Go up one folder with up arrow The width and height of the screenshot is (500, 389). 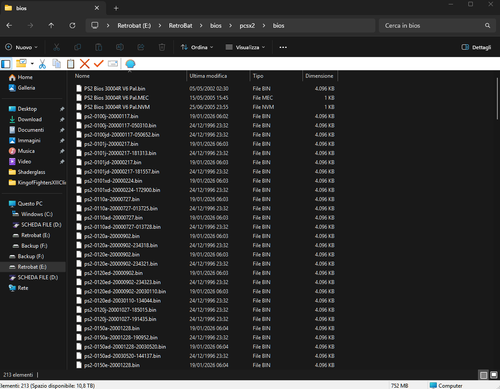pyautogui.click(x=51, y=25)
